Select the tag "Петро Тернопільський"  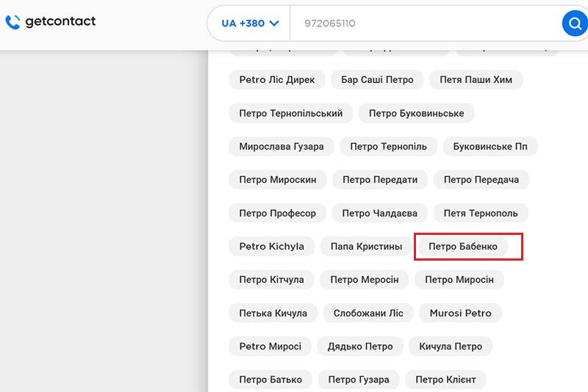291,113
